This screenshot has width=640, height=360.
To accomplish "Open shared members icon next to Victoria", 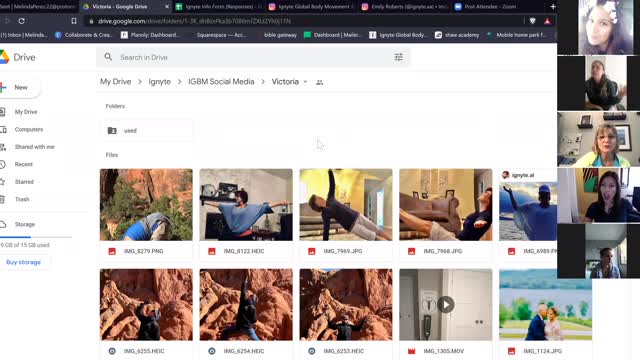I will (x=320, y=82).
